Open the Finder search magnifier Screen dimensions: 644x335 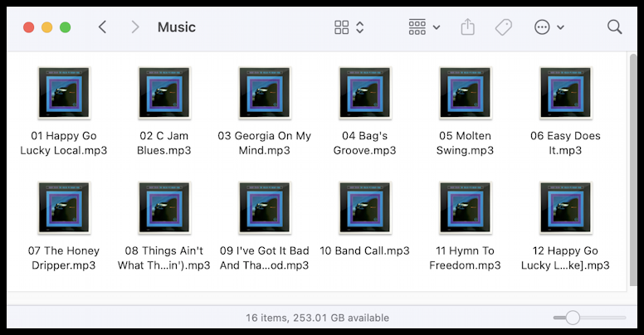click(614, 27)
